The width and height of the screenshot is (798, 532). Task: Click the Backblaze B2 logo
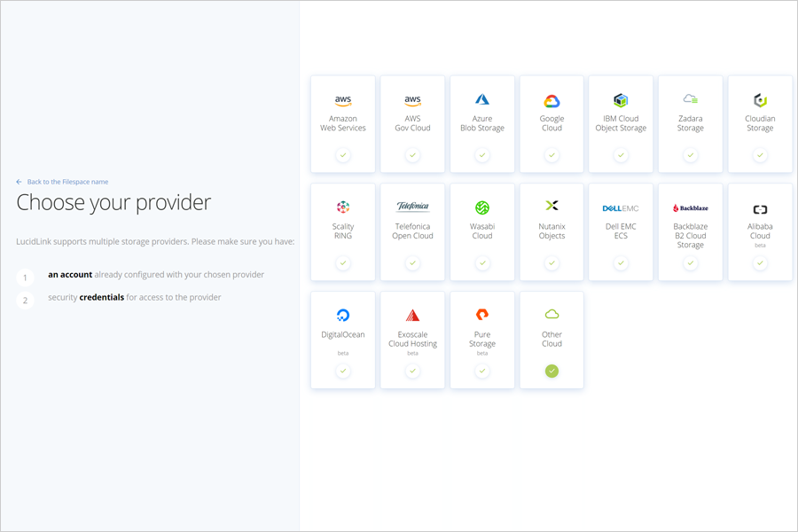691,208
